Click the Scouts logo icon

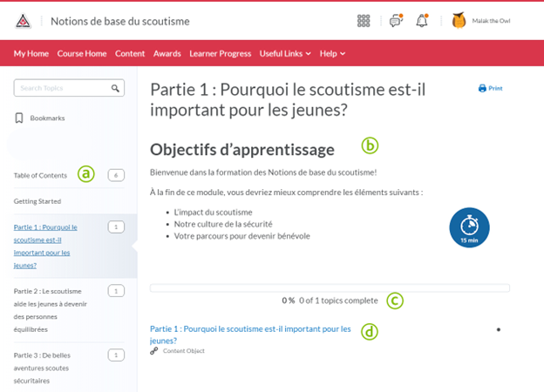pyautogui.click(x=24, y=21)
